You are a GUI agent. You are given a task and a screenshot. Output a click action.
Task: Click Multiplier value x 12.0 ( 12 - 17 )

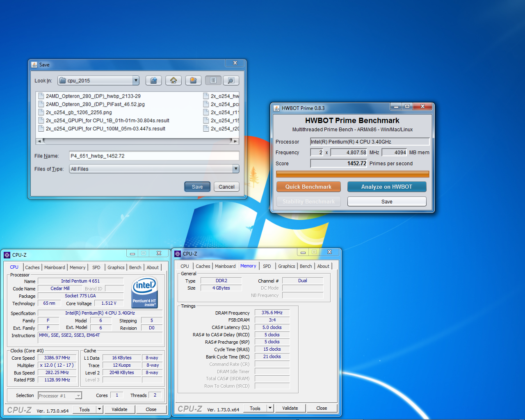click(x=57, y=365)
